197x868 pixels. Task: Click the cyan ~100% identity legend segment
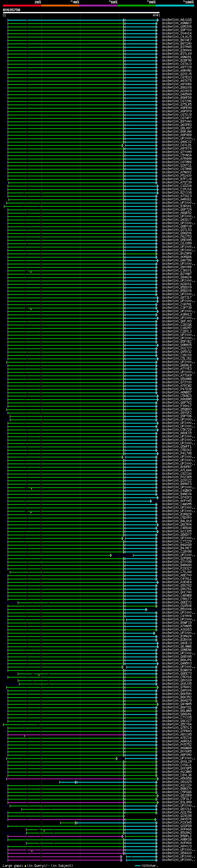(175, 6)
